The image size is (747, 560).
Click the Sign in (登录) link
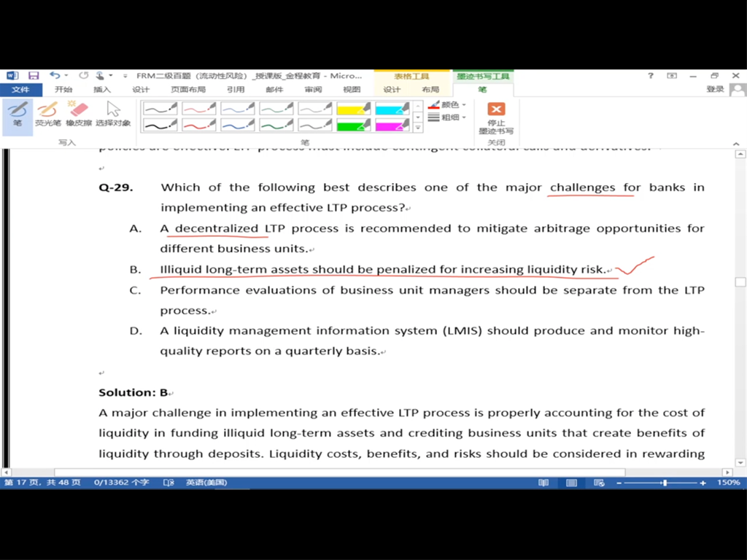715,89
